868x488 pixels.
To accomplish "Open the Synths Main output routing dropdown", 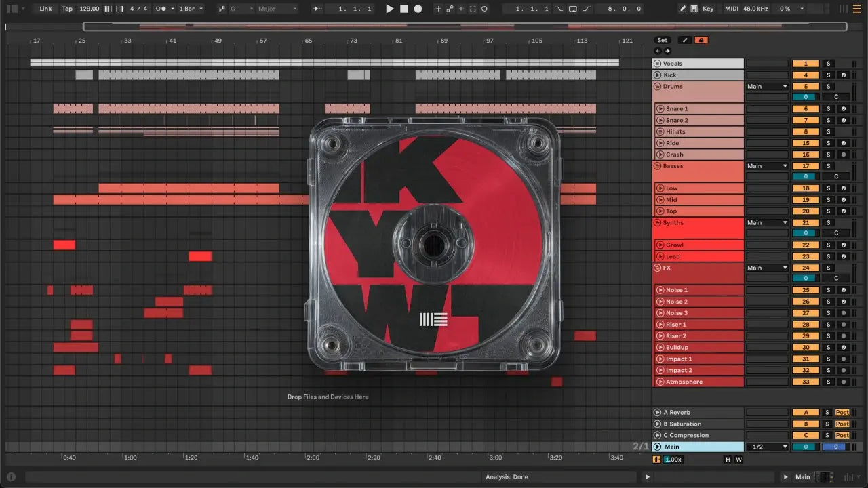I will 767,223.
